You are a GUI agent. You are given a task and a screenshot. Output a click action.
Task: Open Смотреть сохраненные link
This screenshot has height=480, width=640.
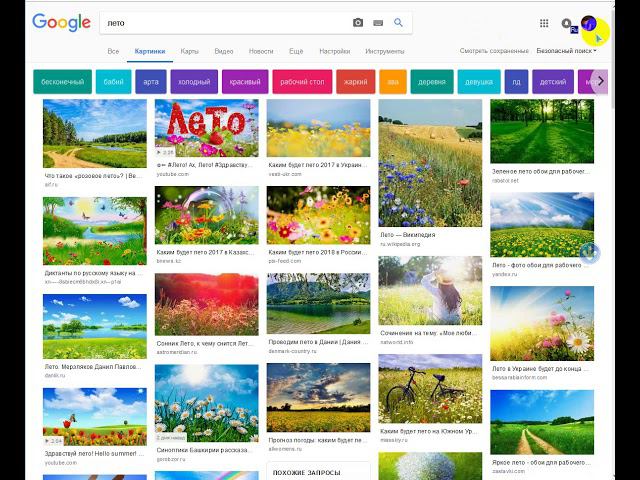point(494,51)
